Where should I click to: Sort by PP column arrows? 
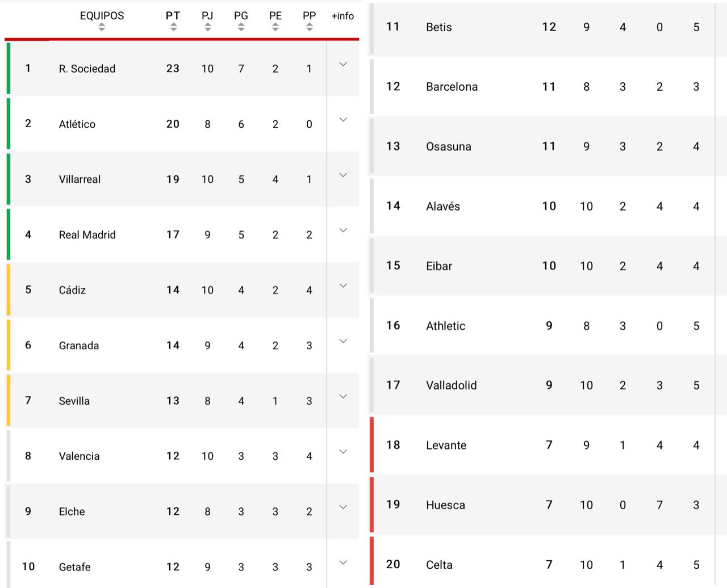coord(309,27)
